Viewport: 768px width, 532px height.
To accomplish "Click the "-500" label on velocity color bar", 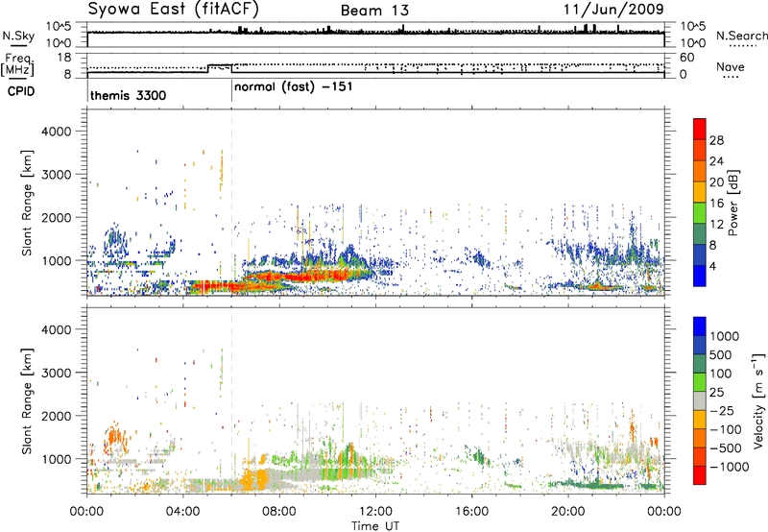I will (x=725, y=447).
